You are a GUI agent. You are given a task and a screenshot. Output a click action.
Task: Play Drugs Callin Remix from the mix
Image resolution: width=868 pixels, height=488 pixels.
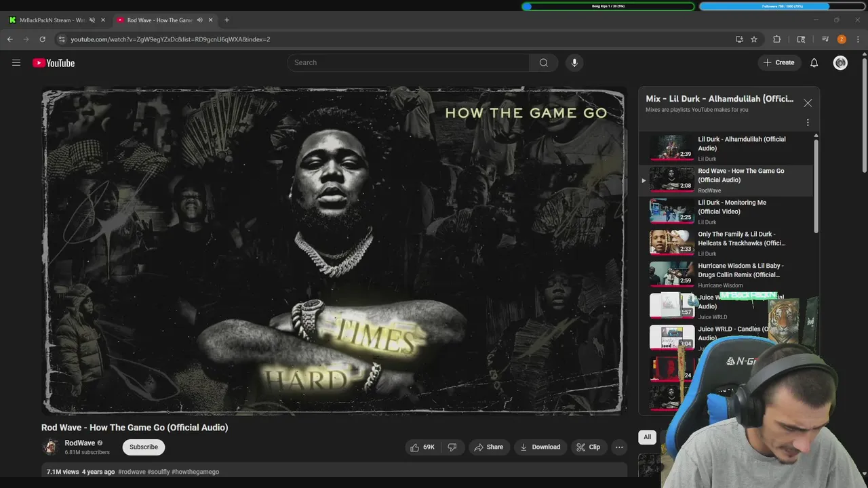(727, 275)
